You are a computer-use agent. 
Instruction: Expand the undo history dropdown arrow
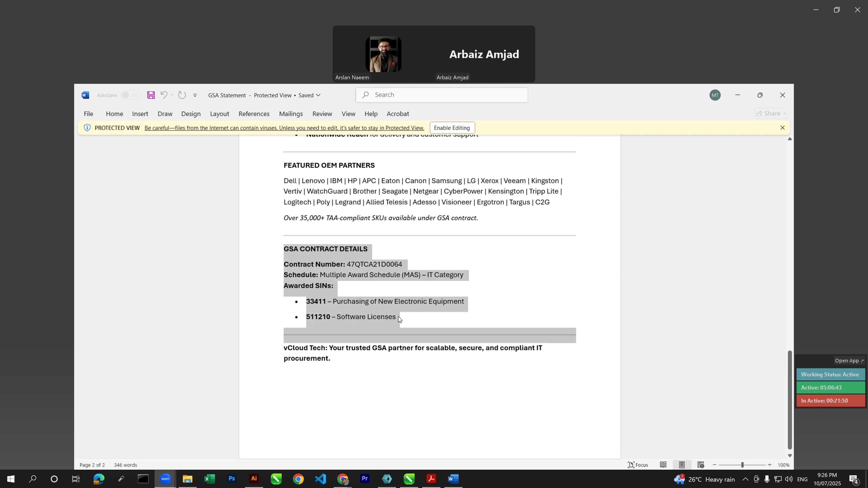click(172, 95)
